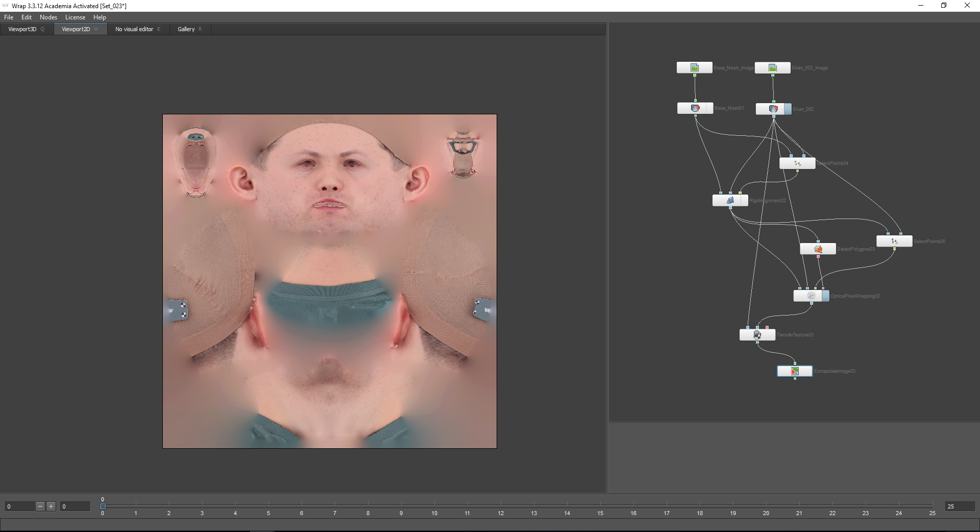Select the SelectPoints05 node icon
The width and height of the screenshot is (980, 532).
coord(894,241)
